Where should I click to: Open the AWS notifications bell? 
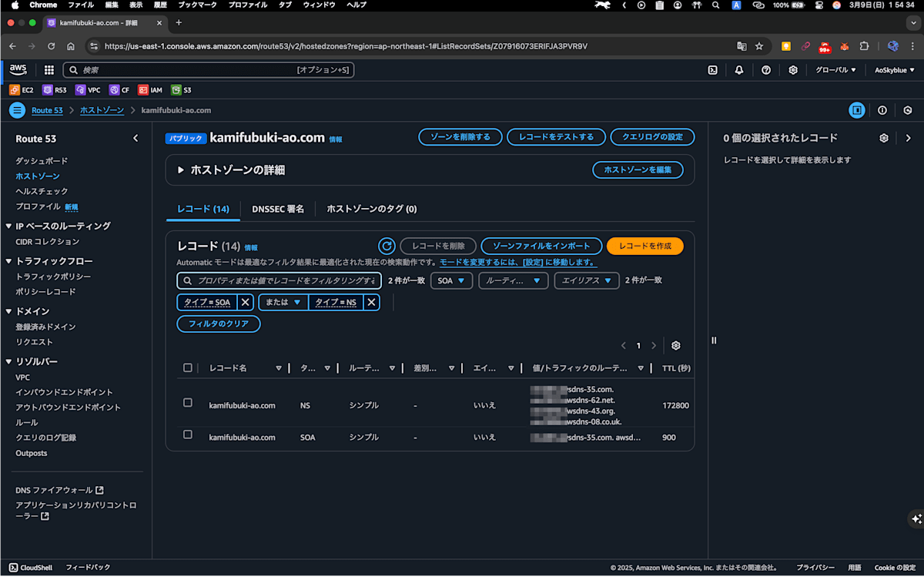(x=738, y=69)
